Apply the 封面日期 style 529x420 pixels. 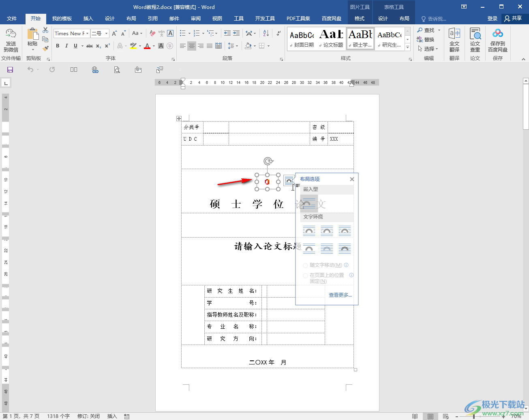click(302, 39)
